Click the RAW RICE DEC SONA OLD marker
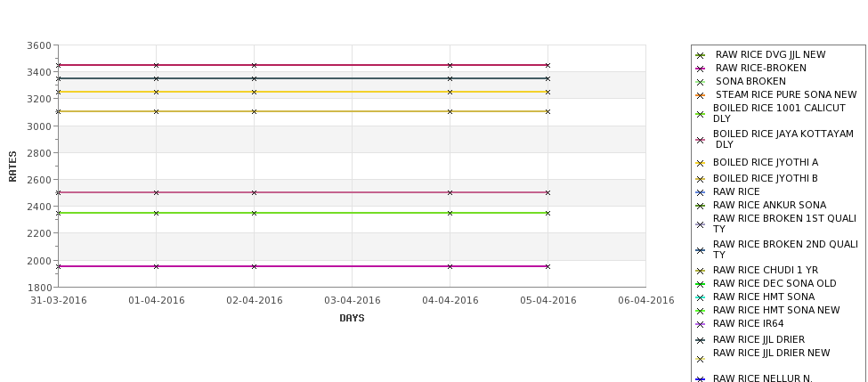 [700, 284]
